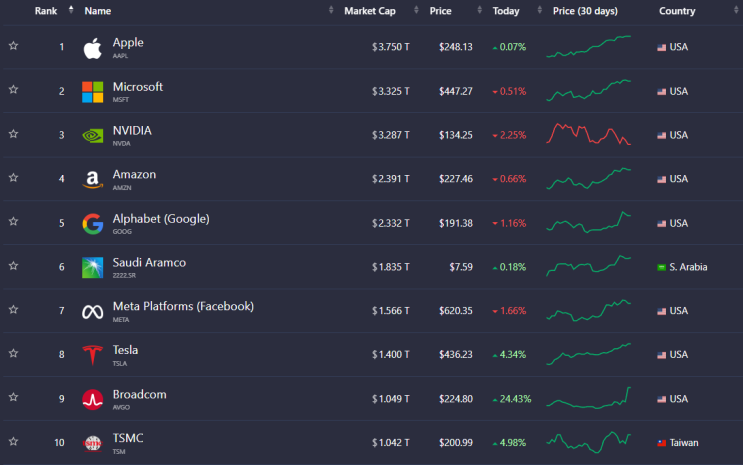Viewport: 743px width, 465px height.
Task: Click NVIDIA's red 30-day price chart
Action: (588, 134)
